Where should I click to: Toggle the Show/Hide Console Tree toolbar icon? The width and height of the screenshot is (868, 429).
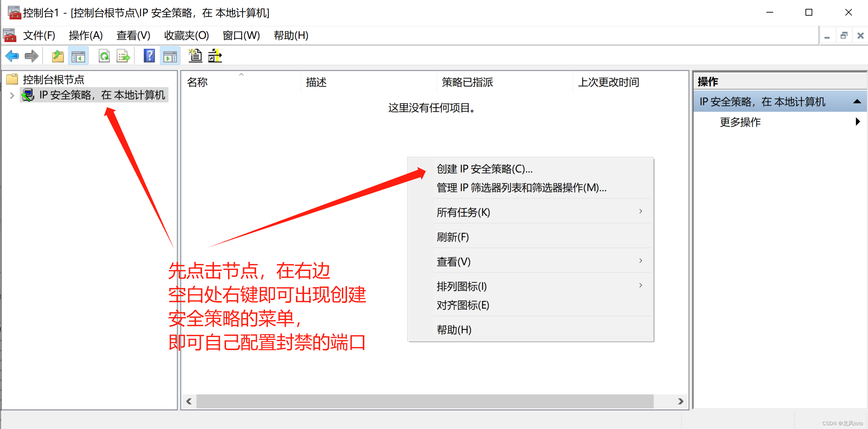(78, 56)
